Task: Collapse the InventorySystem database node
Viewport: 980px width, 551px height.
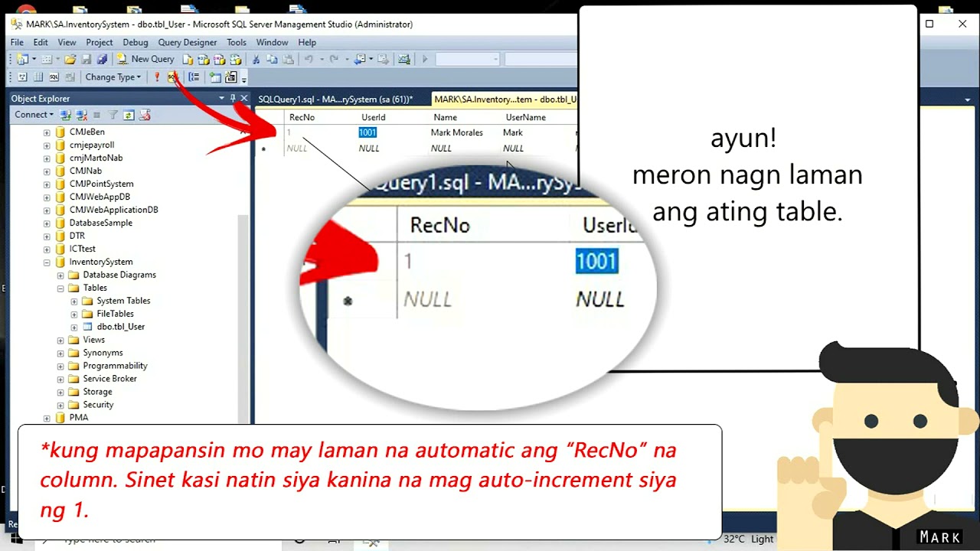Action: [47, 262]
